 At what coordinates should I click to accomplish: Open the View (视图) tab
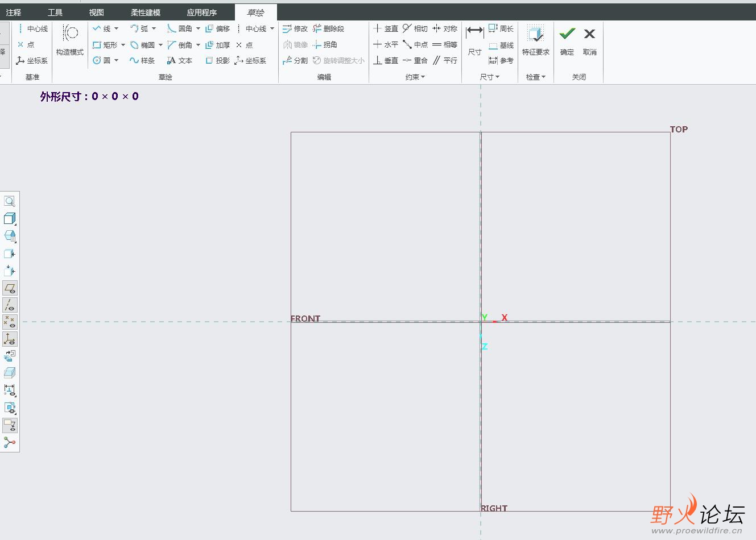[97, 12]
